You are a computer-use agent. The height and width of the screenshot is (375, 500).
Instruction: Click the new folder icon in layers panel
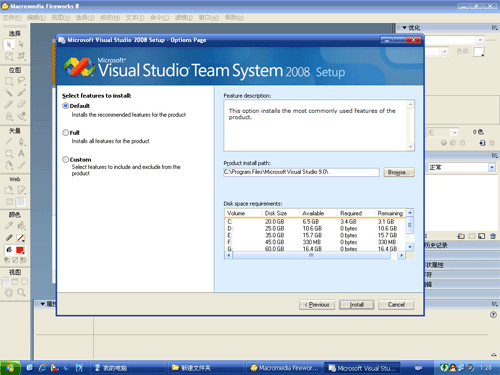[461, 236]
